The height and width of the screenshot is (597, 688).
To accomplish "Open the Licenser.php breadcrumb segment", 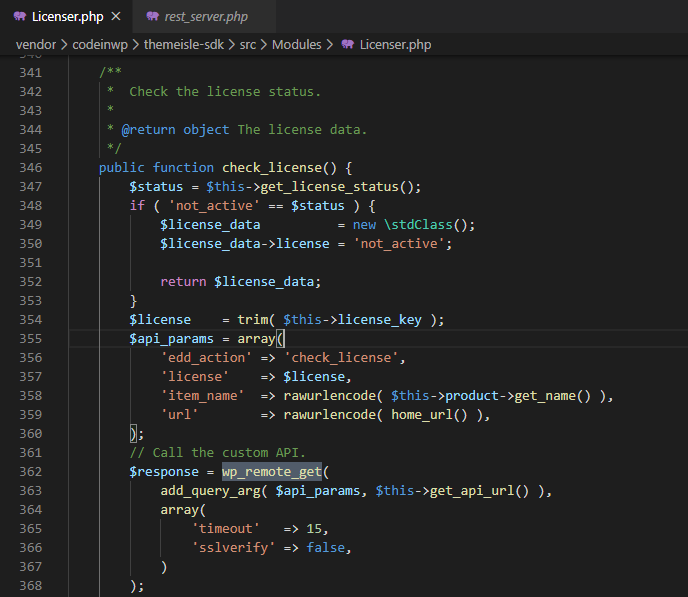I will pyautogui.click(x=395, y=45).
